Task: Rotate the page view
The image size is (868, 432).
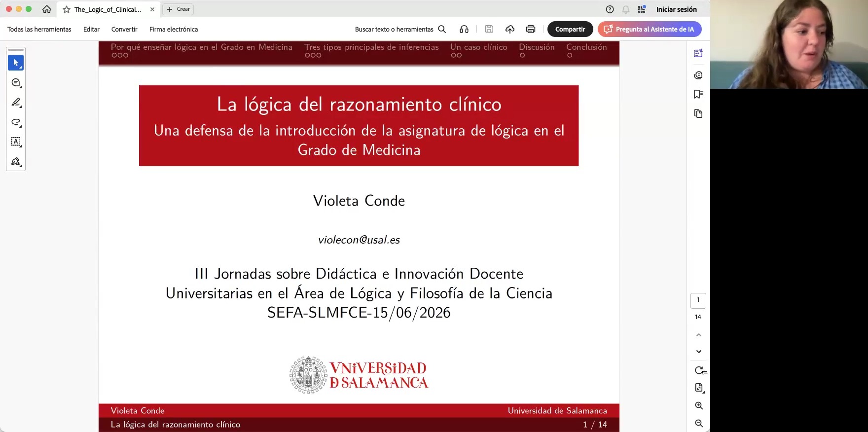Action: pyautogui.click(x=699, y=370)
